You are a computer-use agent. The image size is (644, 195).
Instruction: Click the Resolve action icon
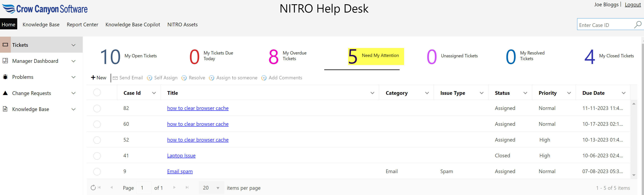184,78
